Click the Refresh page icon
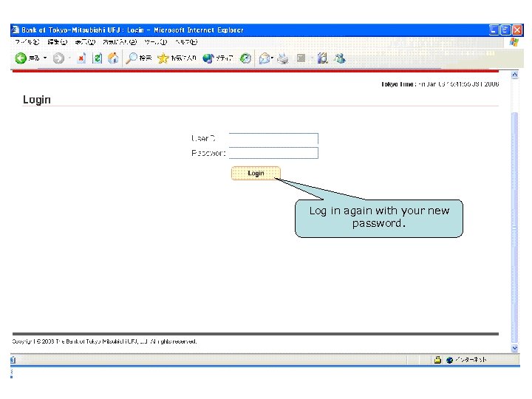The image size is (532, 399). (97, 58)
